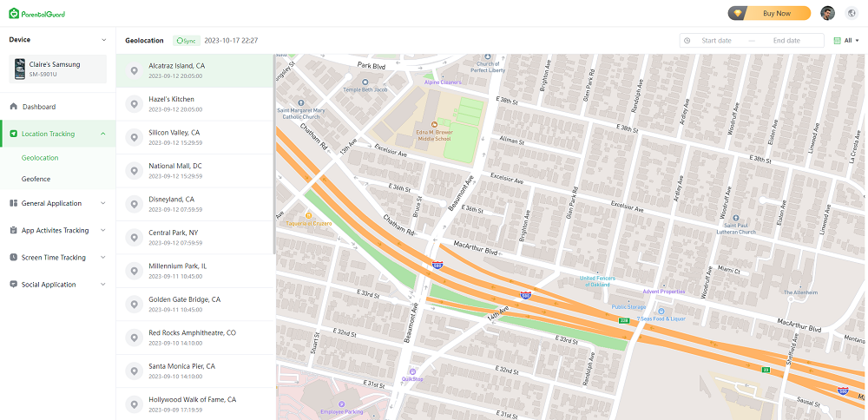
Task: Click the pin icon for Golden Gate Bridge
Action: 134,305
